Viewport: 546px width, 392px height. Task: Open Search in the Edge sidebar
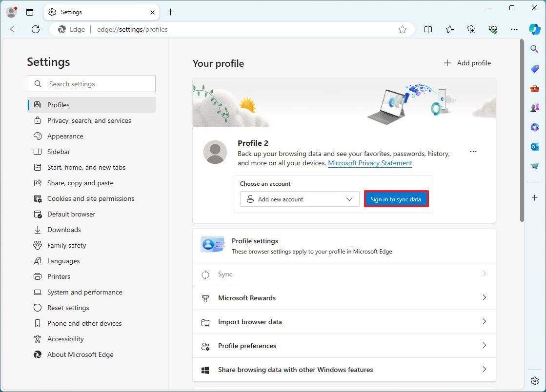pyautogui.click(x=534, y=49)
